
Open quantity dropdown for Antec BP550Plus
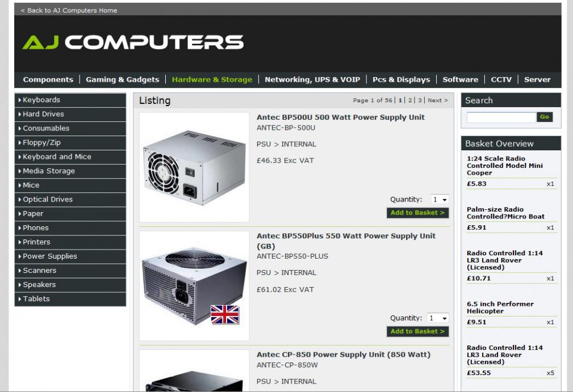click(x=438, y=318)
